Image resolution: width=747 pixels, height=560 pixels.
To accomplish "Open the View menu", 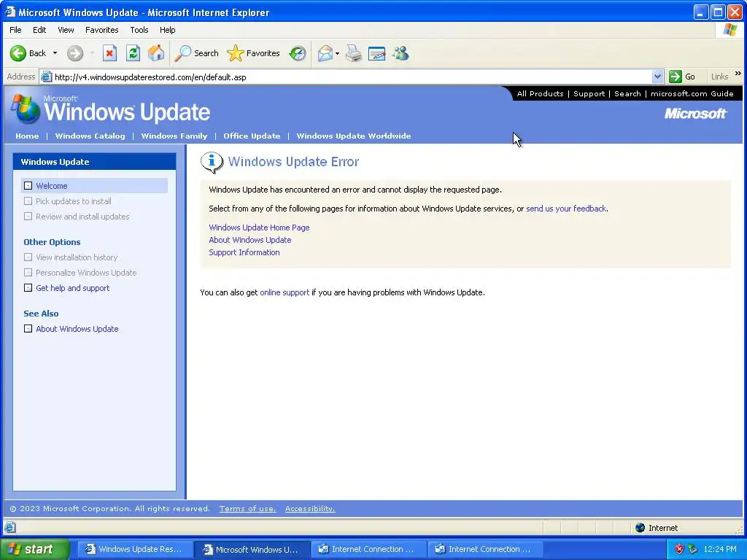I will pos(66,30).
